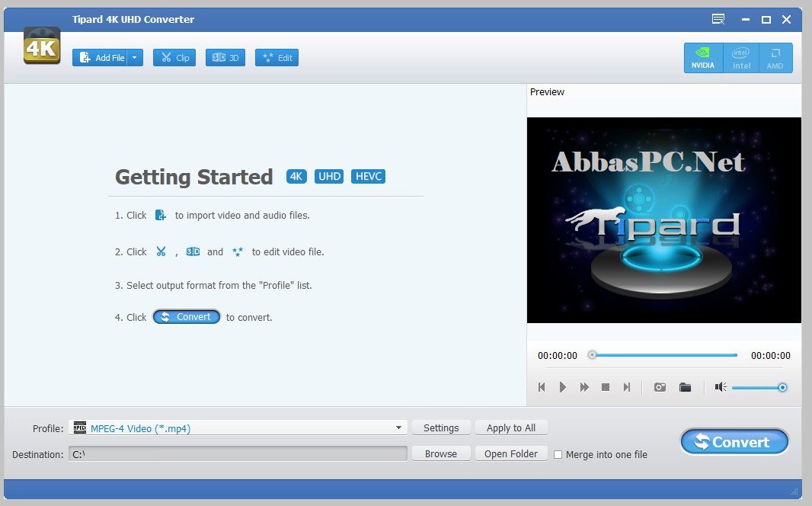
Task: Enable Merge into one file checkbox
Action: tap(558, 455)
